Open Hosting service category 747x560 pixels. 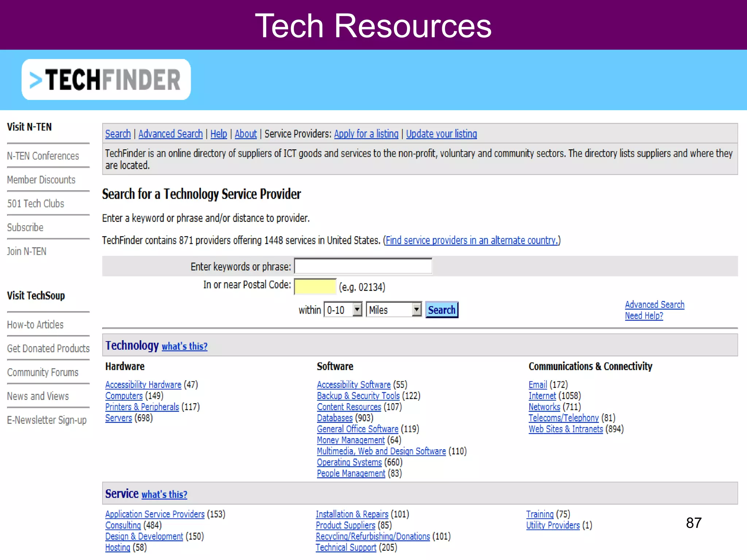(x=117, y=548)
